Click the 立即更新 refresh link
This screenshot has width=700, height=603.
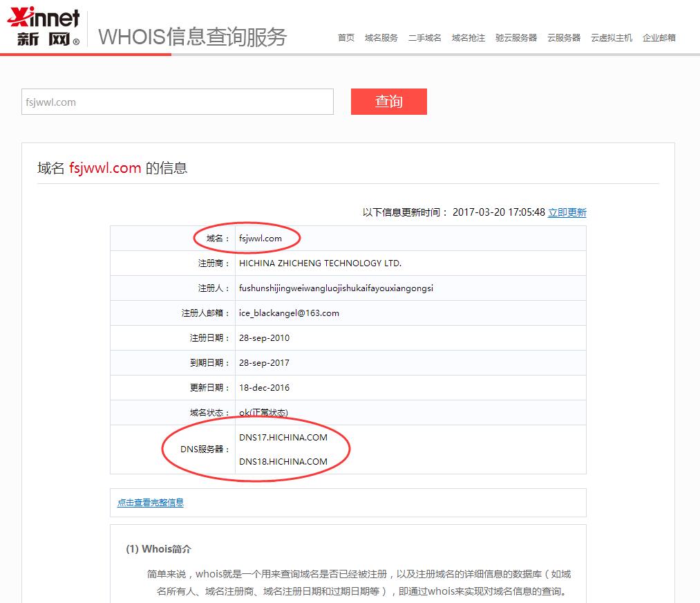click(567, 213)
